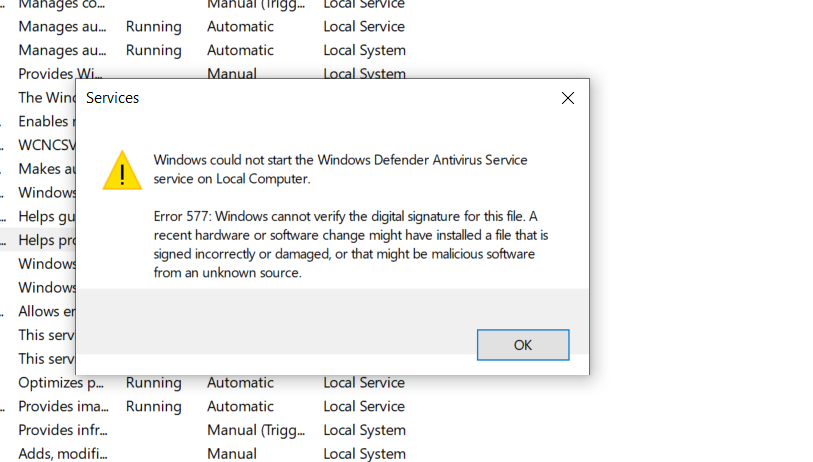Click Local Service in the 'Provides ima...' row
The width and height of the screenshot is (813, 462).
[x=364, y=407]
